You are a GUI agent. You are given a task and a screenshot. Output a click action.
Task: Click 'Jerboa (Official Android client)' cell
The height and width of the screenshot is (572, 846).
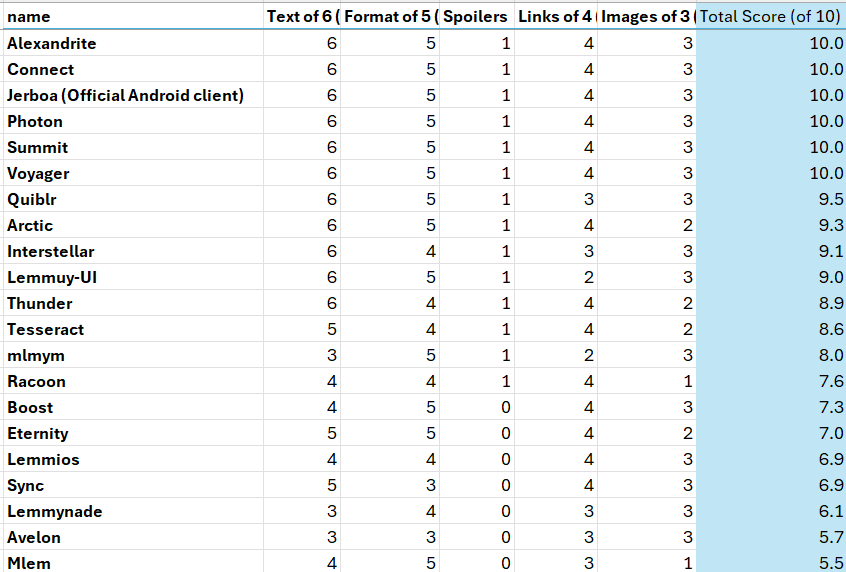(133, 95)
